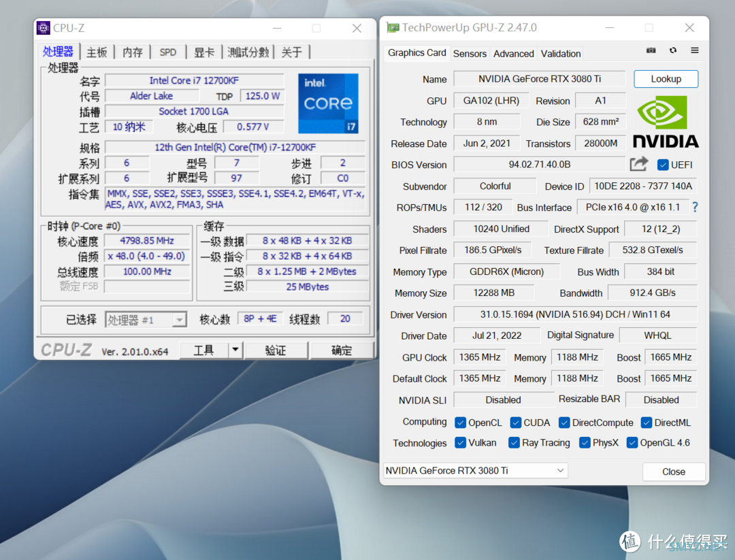The image size is (735, 560).
Task: Click the 验证 validate button
Action: click(x=276, y=350)
